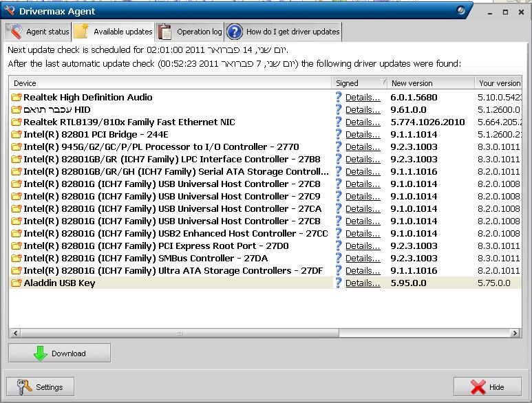Open Details link for PCI Bridge - 244E
Screen dimensions: 532x403
pos(363,135)
